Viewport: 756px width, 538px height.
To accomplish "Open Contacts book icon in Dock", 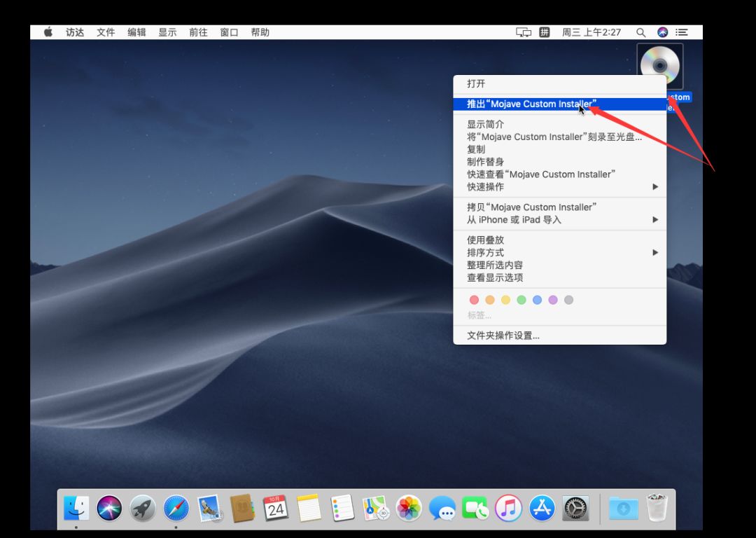I will click(242, 508).
